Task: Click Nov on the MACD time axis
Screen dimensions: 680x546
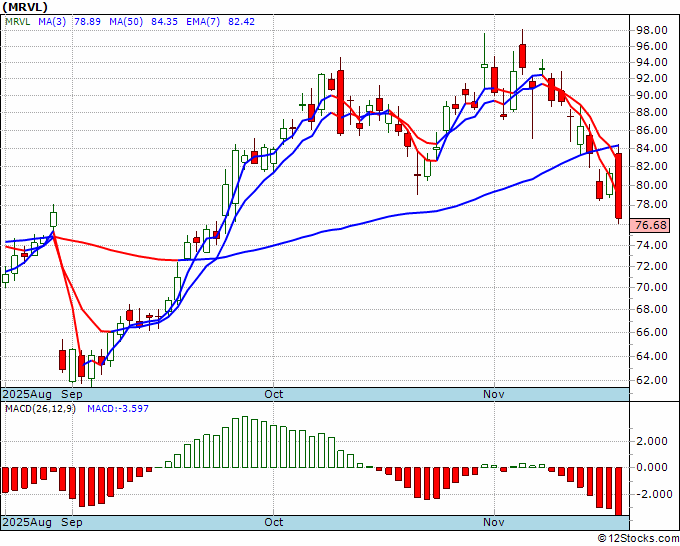Action: click(x=494, y=522)
